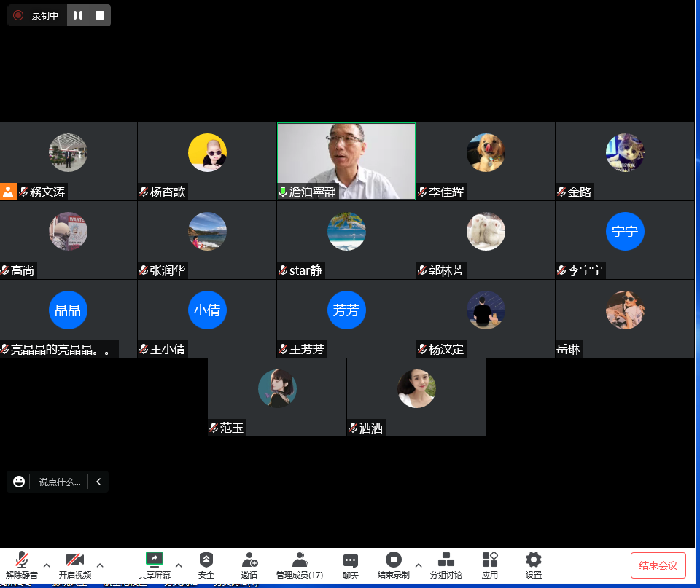
Task: Expand audio options next to 解除静音
Action: (x=47, y=565)
